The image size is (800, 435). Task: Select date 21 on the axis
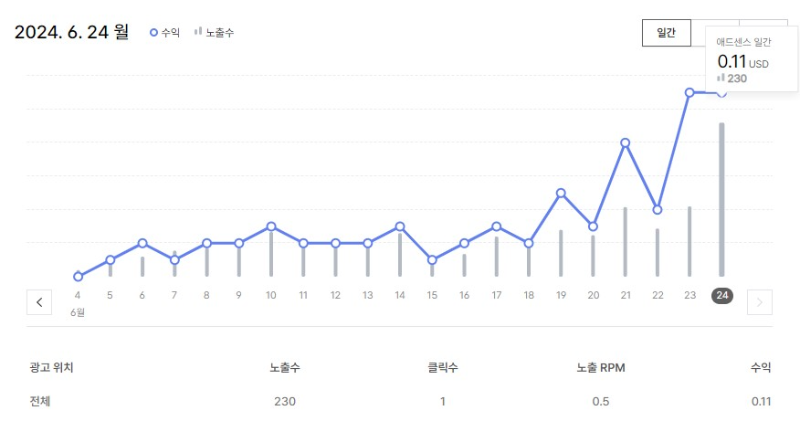[x=626, y=295]
